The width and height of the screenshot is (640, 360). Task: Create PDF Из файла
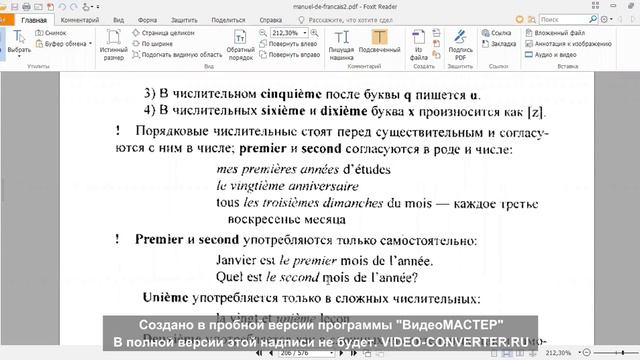pos(418,45)
